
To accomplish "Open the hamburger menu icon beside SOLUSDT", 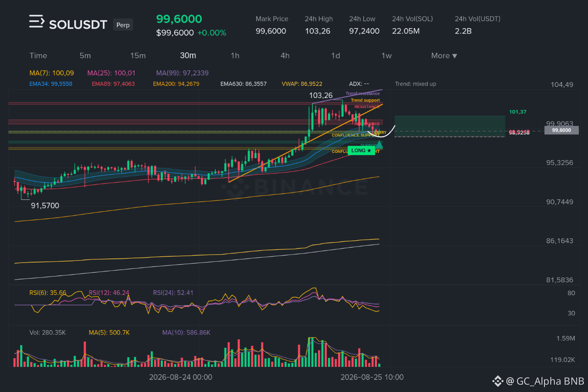I will (x=36, y=21).
